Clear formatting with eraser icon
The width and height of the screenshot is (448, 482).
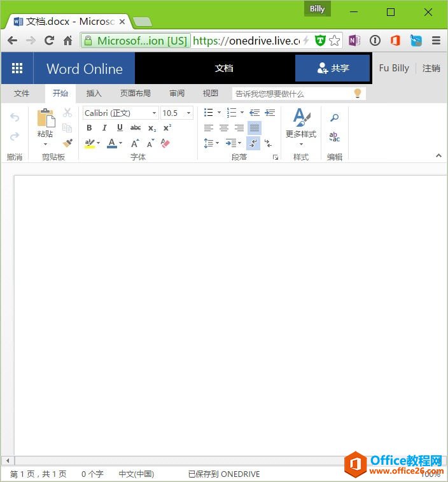(165, 143)
